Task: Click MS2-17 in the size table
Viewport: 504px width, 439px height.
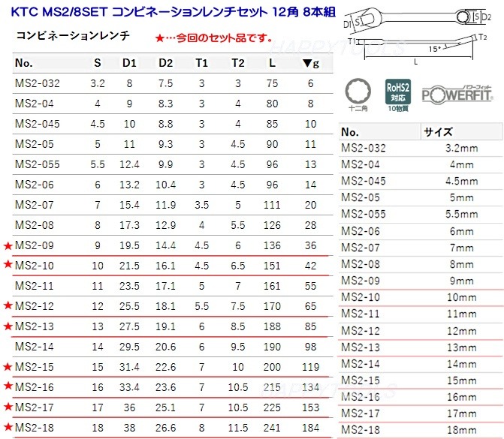Action: (x=361, y=413)
